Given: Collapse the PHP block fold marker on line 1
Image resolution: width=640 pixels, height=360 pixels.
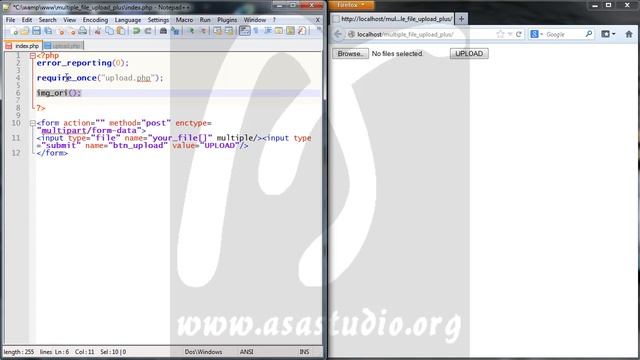Looking at the screenshot, I should (x=32, y=56).
